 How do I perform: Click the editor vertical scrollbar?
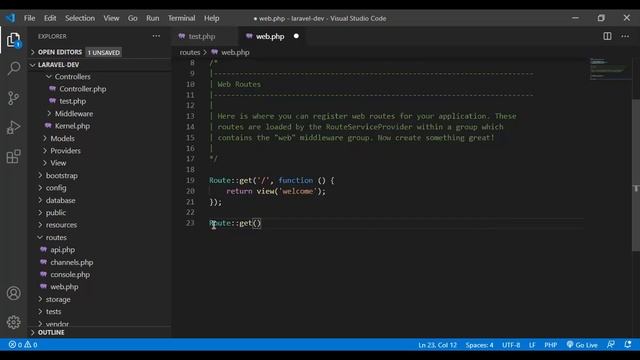click(636, 176)
